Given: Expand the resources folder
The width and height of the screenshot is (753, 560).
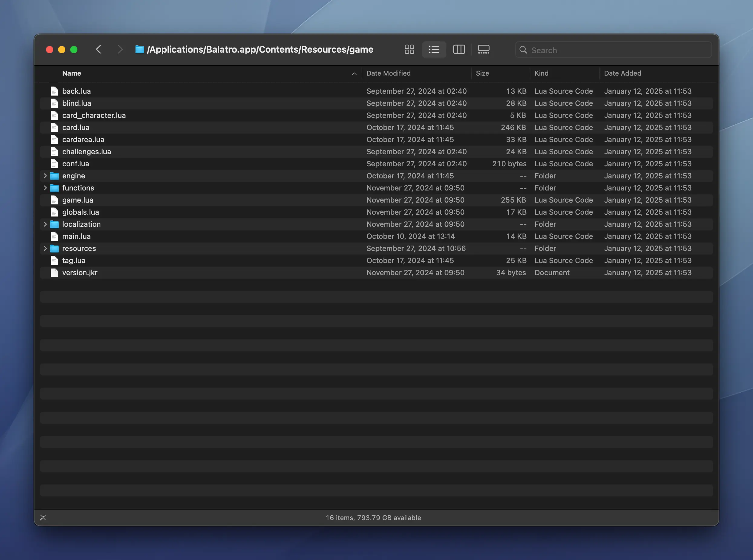Looking at the screenshot, I should [45, 249].
